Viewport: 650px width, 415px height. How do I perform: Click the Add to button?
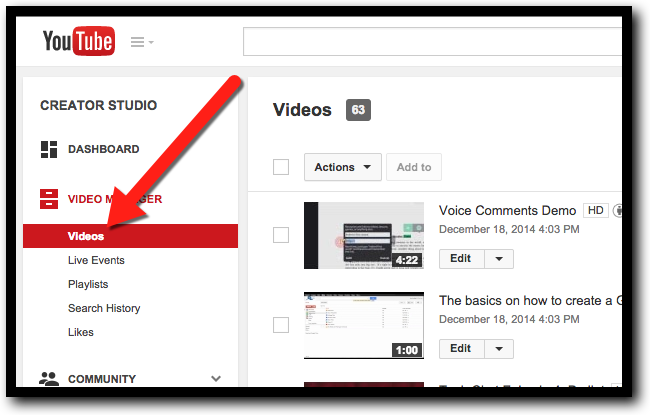tap(414, 167)
